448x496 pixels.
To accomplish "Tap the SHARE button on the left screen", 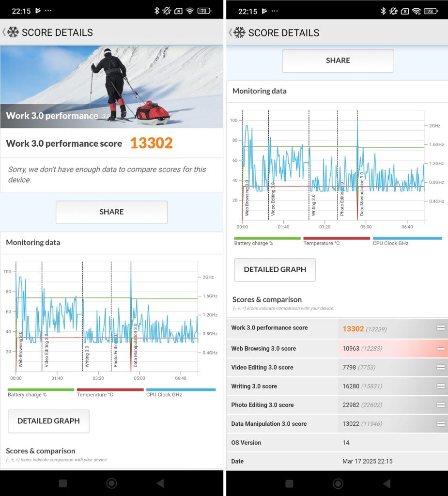I will pyautogui.click(x=112, y=212).
